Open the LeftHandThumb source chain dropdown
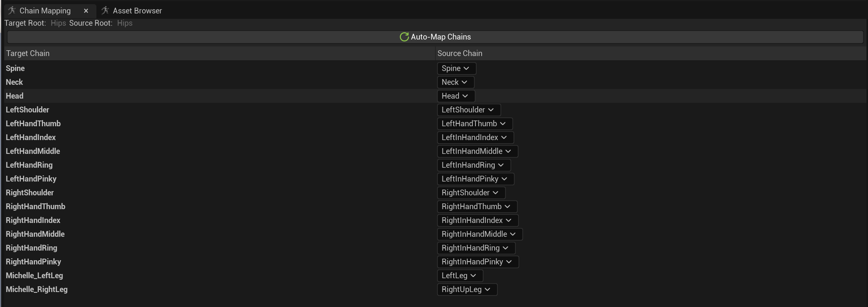 pos(475,124)
